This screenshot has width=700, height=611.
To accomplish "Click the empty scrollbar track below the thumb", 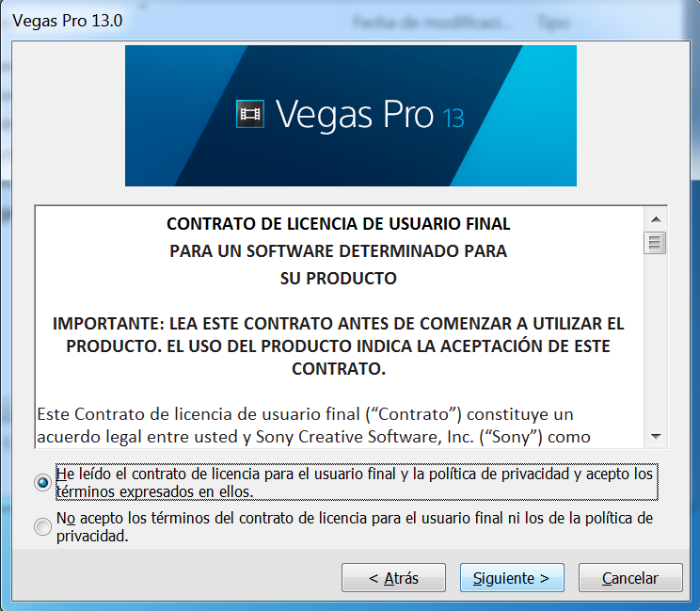I will click(x=656, y=340).
